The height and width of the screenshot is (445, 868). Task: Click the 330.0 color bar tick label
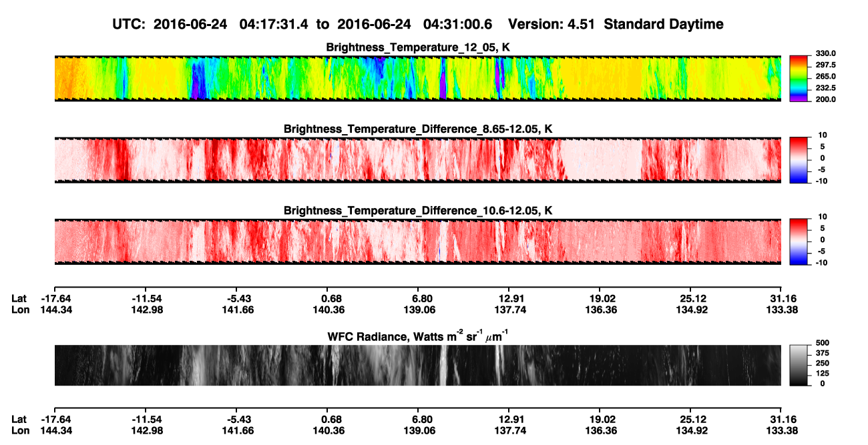[x=825, y=53]
